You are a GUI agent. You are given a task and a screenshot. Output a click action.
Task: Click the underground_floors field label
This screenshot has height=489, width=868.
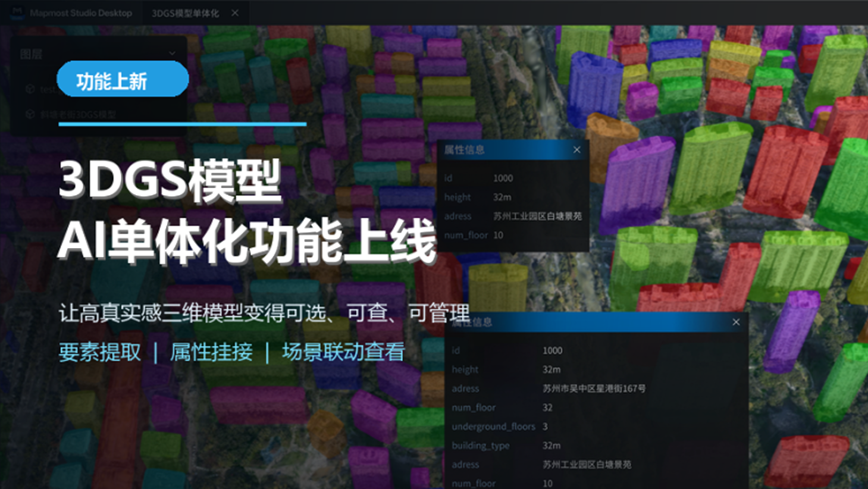(493, 427)
